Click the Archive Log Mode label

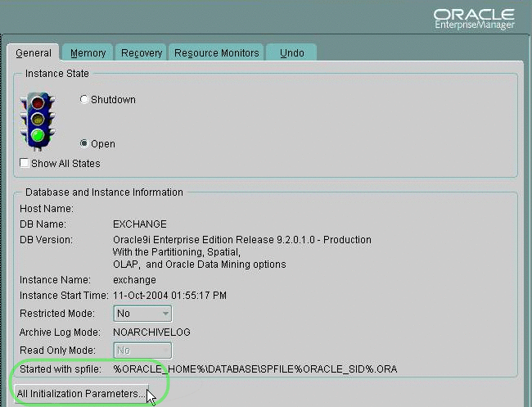pos(60,332)
